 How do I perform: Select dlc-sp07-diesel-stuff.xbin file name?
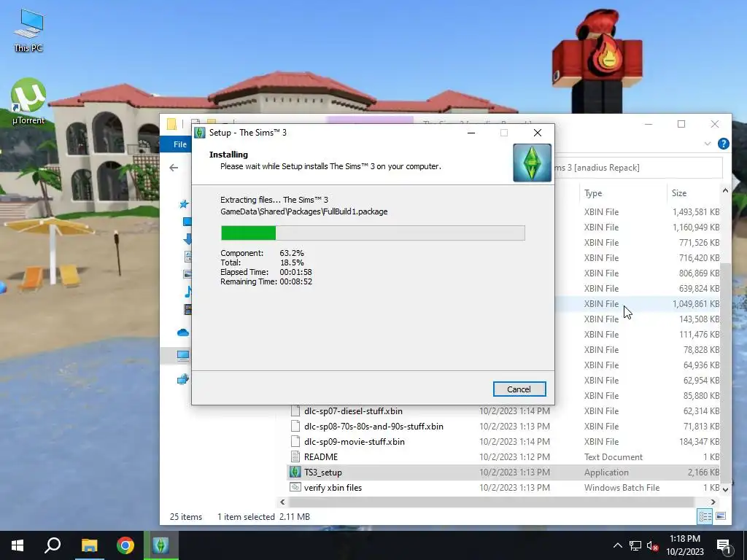tap(353, 411)
